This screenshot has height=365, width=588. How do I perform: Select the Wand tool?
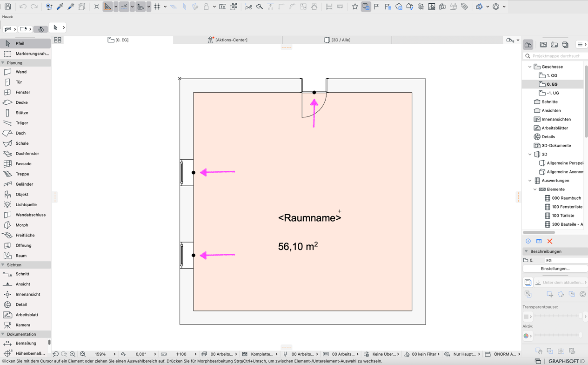tap(26, 72)
